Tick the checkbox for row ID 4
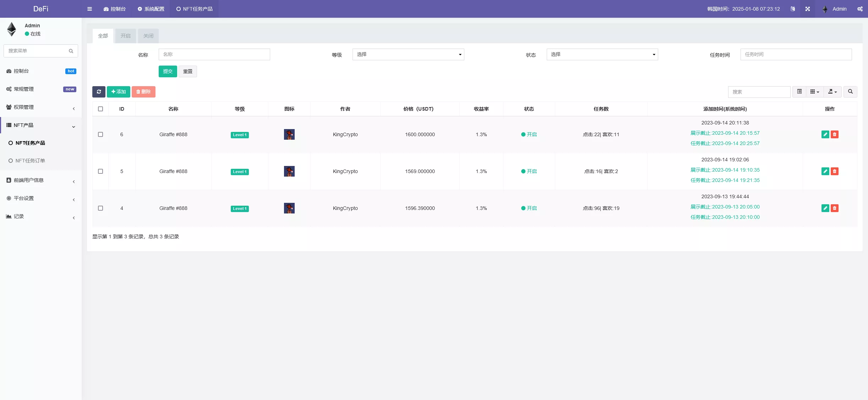 100,208
